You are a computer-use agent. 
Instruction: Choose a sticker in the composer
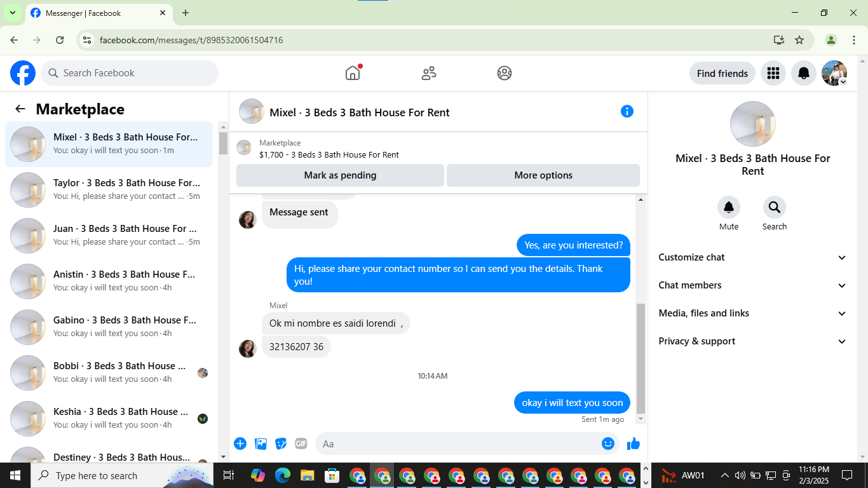click(281, 444)
